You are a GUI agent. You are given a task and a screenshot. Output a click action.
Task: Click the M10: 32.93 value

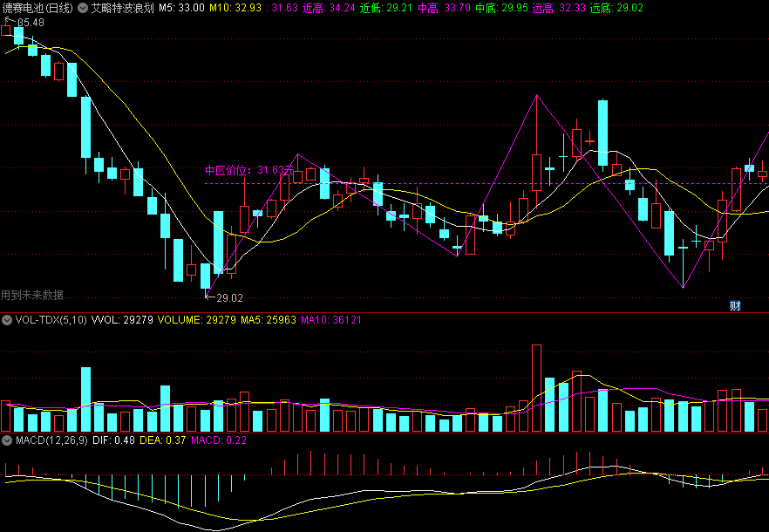[x=235, y=8]
